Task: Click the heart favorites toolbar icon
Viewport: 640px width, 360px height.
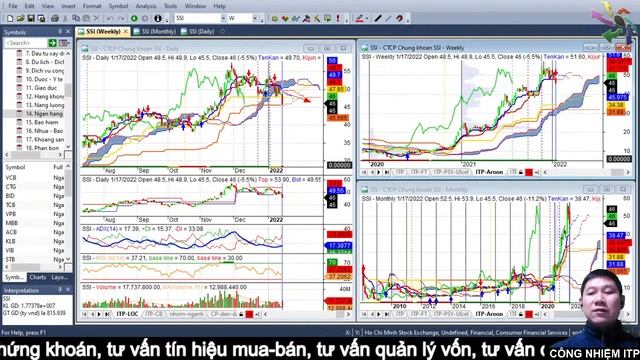Action: click(x=285, y=18)
